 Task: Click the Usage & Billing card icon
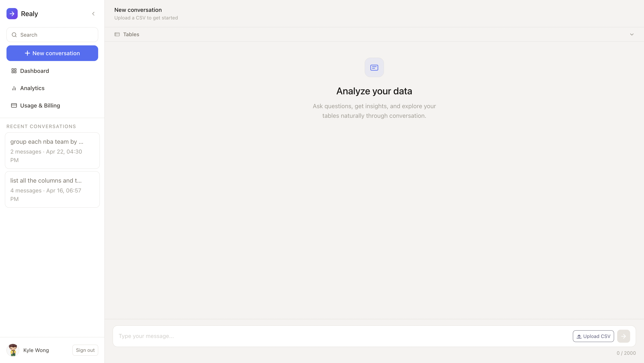click(x=14, y=106)
